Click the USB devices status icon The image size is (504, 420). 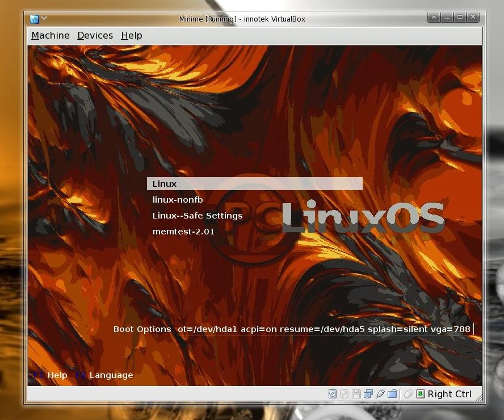(380, 394)
